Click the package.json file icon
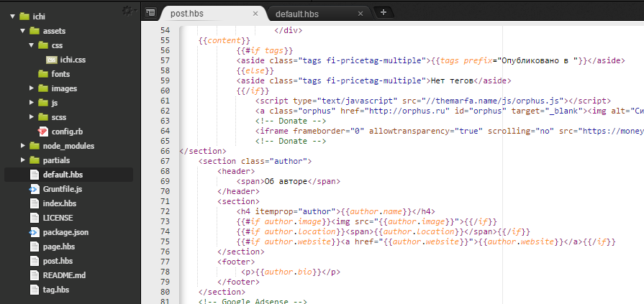 coord(34,232)
